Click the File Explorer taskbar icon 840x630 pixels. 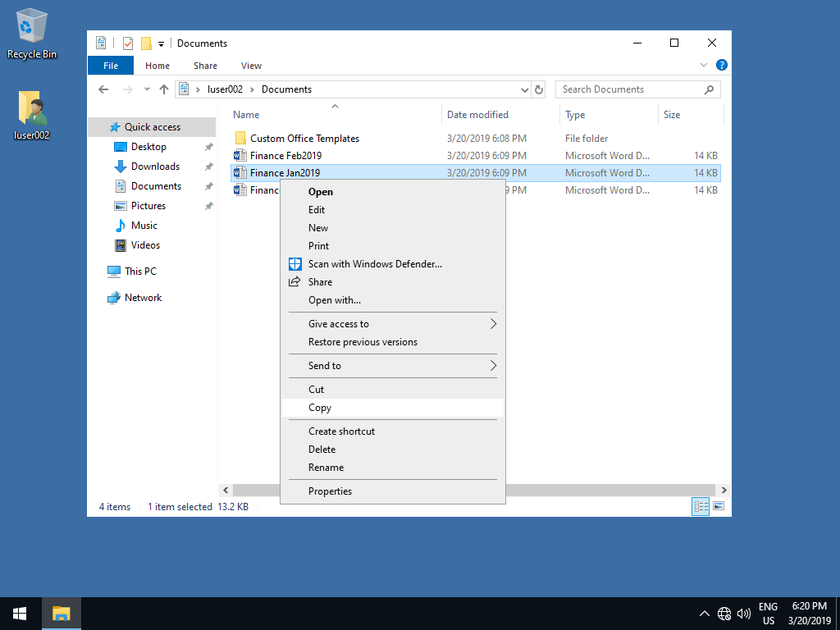[62, 613]
